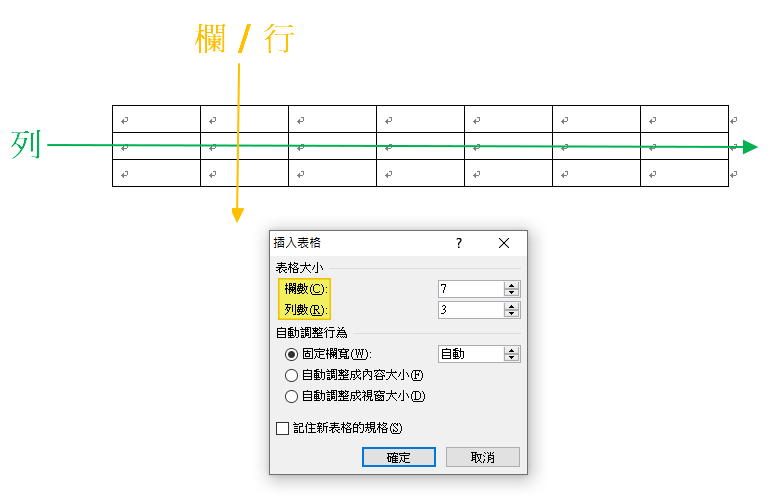The image size is (771, 499).
Task: Click the 取消 button
Action: click(x=482, y=457)
